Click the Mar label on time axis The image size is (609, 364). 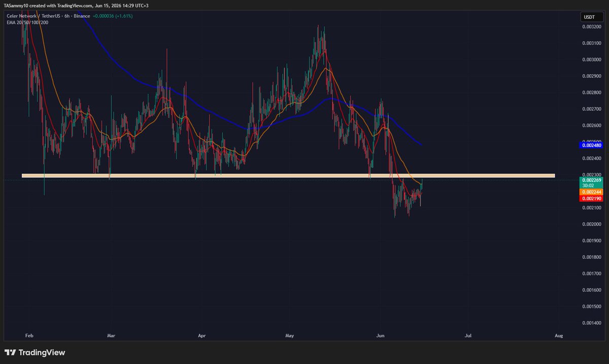[112, 336]
